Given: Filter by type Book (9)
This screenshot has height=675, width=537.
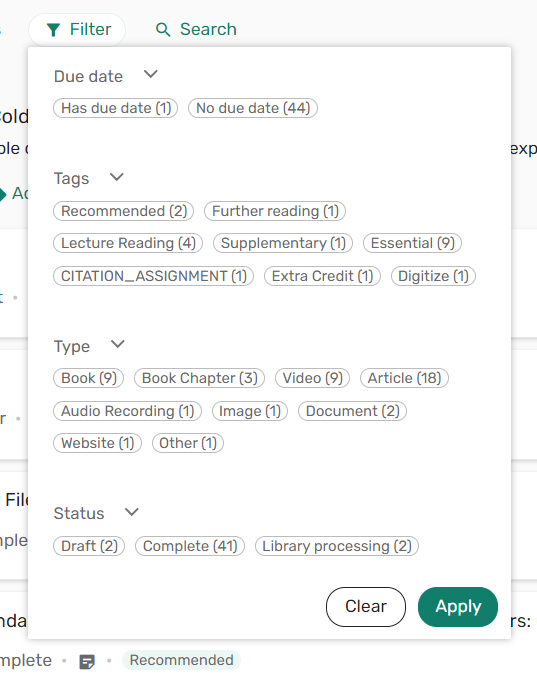Looking at the screenshot, I should click(88, 378).
